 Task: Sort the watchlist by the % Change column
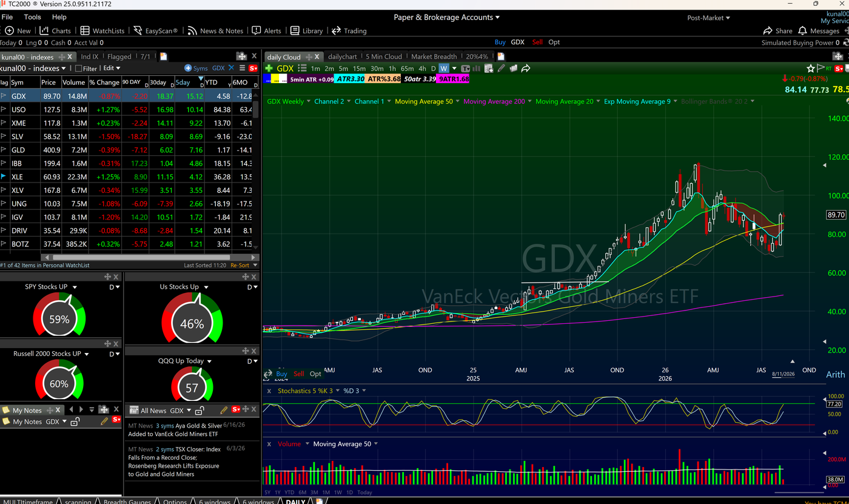click(x=104, y=82)
